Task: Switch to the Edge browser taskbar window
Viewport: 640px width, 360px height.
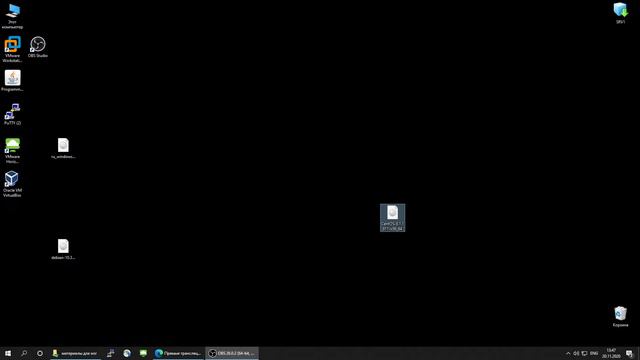Action: (x=178, y=353)
